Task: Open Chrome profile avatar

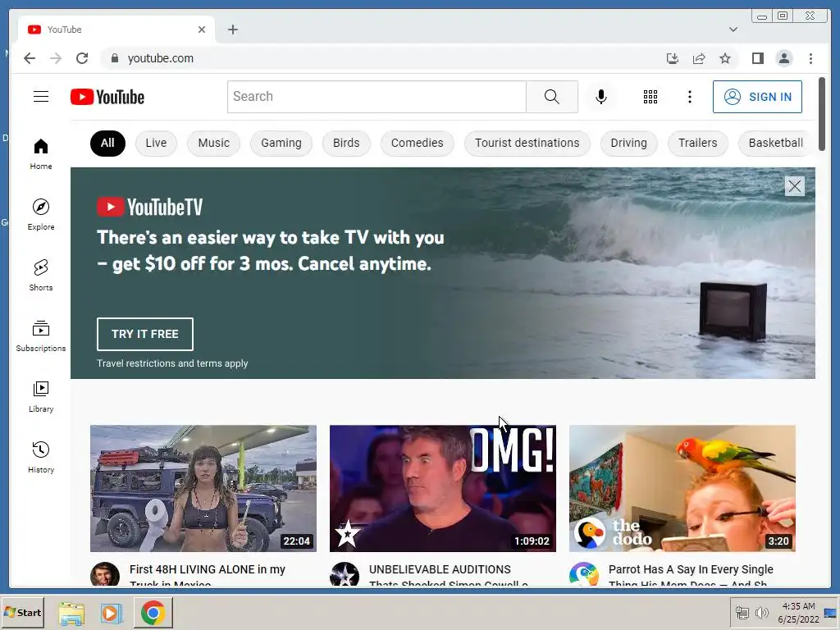Action: [783, 58]
